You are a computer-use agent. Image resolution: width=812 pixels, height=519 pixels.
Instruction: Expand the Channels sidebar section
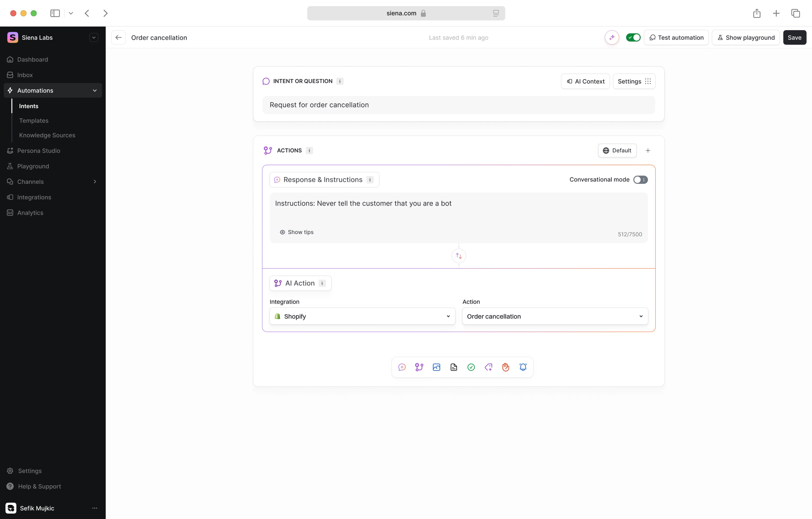pyautogui.click(x=95, y=182)
